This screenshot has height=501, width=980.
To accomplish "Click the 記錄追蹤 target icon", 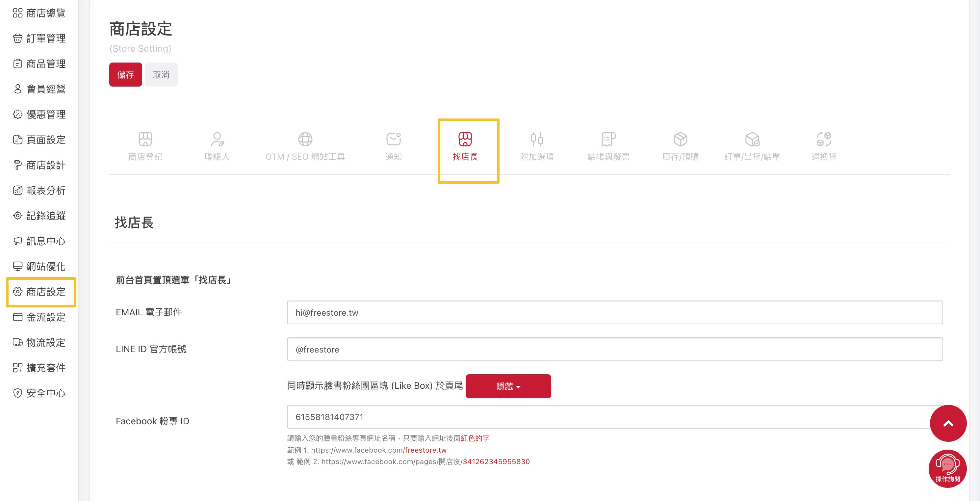I will 17,216.
